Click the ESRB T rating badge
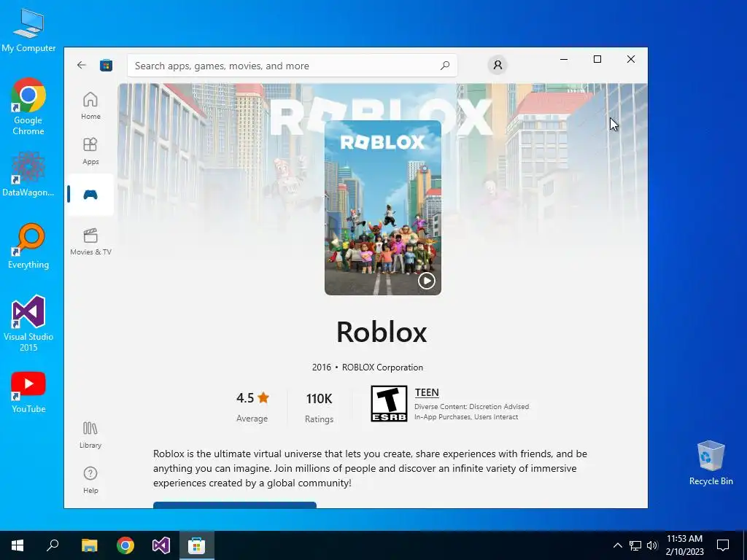The width and height of the screenshot is (747, 560). pos(389,403)
